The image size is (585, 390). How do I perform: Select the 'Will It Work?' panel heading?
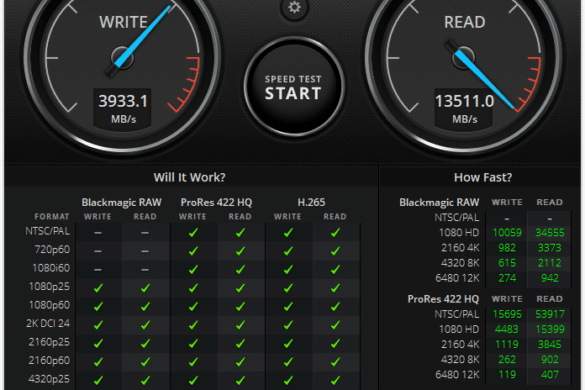[x=190, y=177]
